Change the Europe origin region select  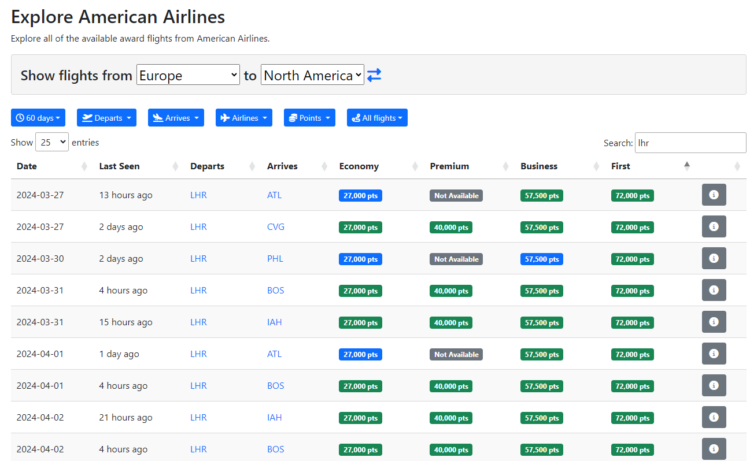click(188, 75)
